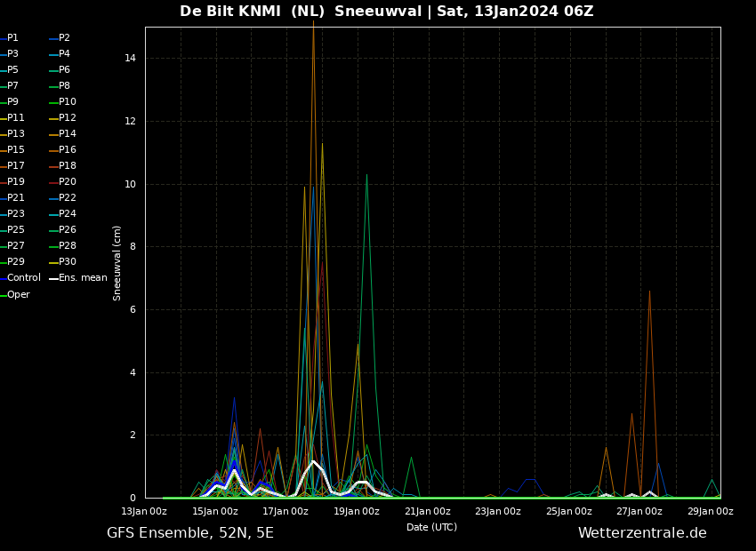Click the Wetterzentrale.de text
Viewport: 756px width, 551px height.
click(642, 532)
